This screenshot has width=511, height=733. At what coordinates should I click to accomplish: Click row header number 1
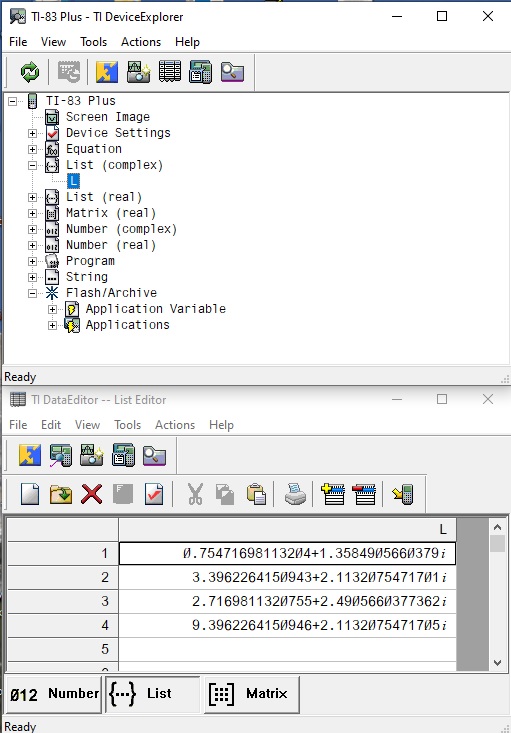[x=63, y=553]
